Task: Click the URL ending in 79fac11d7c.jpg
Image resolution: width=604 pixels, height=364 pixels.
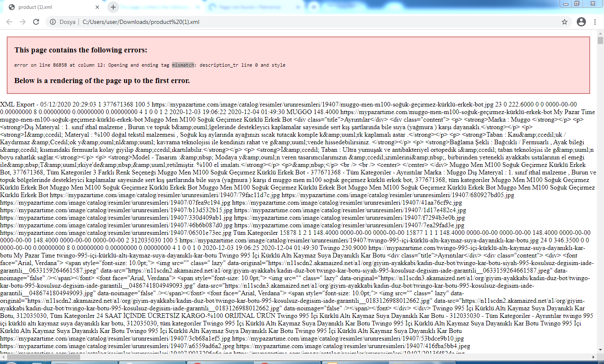Action: (x=165, y=195)
